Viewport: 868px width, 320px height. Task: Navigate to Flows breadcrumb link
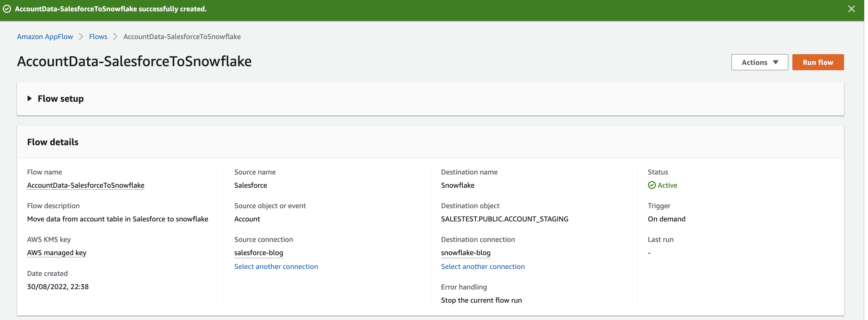click(x=98, y=37)
